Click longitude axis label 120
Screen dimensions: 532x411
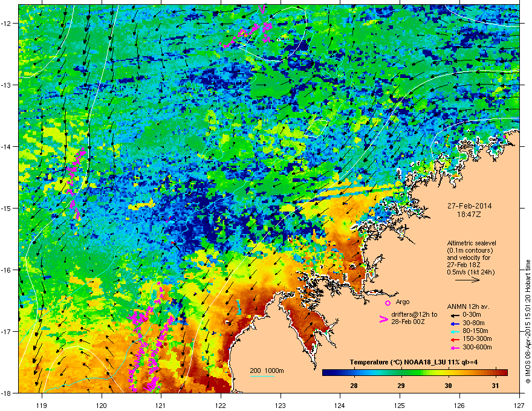point(102,405)
